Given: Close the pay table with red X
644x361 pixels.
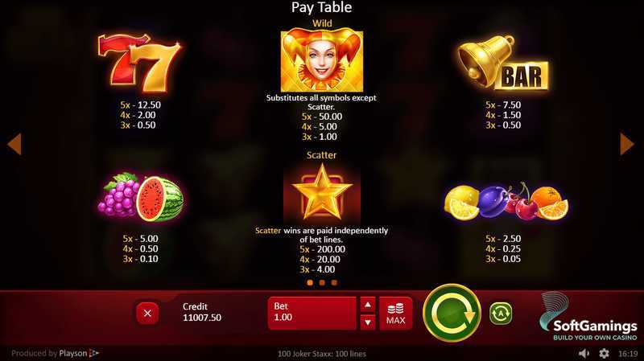Looking at the screenshot, I should coord(147,314).
